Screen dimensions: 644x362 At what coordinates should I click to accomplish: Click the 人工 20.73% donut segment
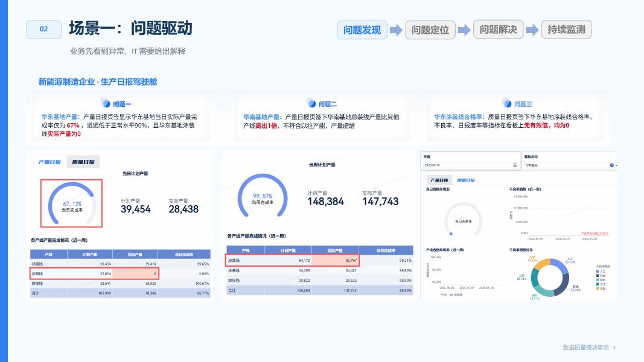click(x=560, y=265)
